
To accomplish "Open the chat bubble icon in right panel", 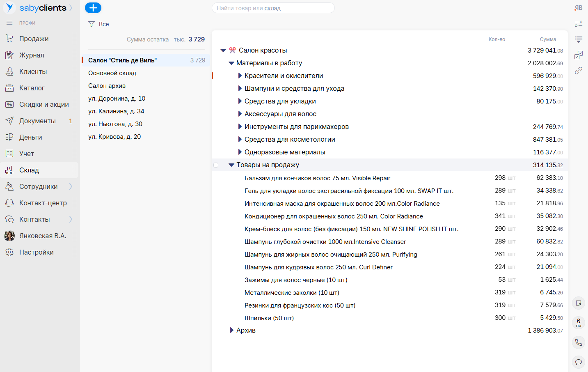I will (x=579, y=362).
